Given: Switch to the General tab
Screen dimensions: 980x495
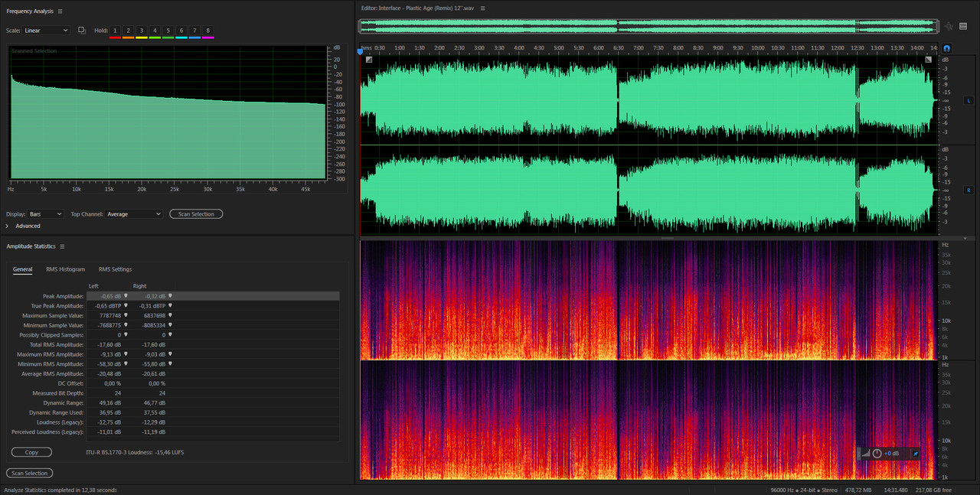Looking at the screenshot, I should click(22, 269).
